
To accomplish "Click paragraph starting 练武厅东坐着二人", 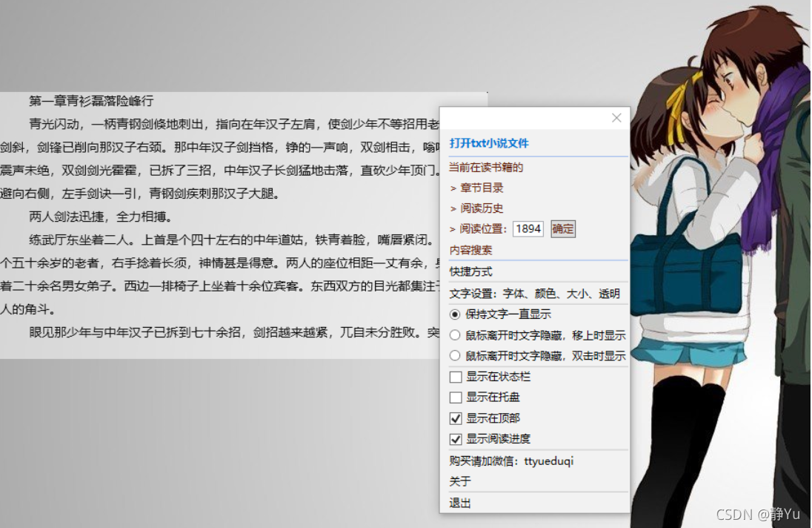I will click(219, 274).
